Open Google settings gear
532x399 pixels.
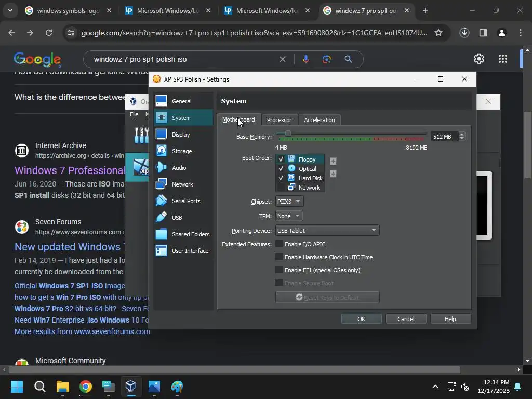478,59
